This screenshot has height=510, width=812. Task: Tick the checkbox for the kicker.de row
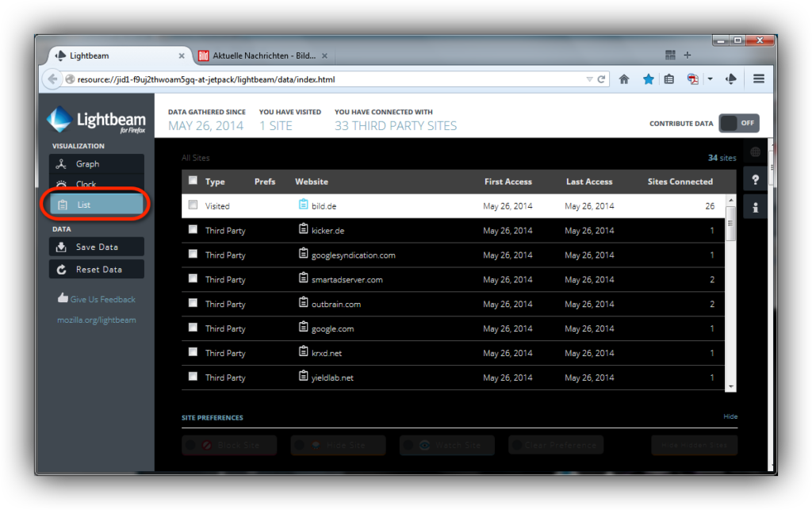pos(193,230)
